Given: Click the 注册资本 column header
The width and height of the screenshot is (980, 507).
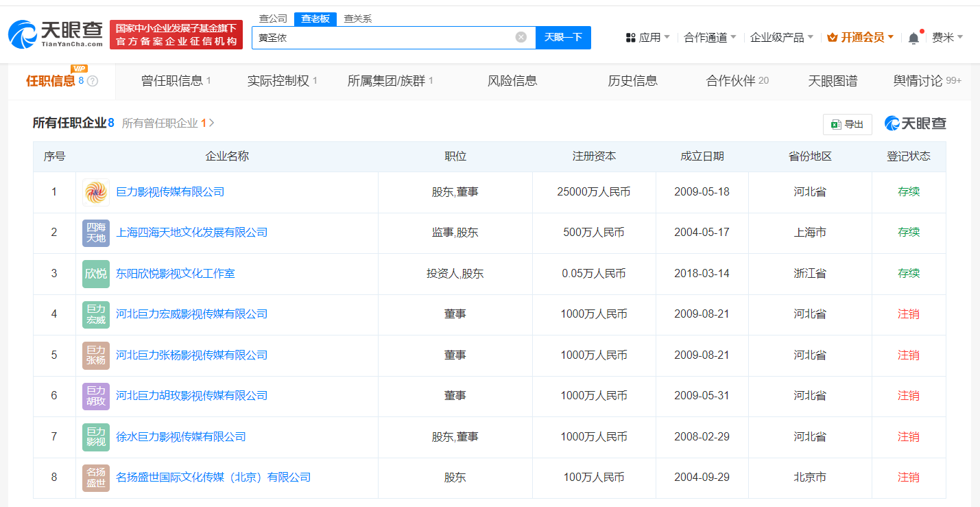Looking at the screenshot, I should click(x=594, y=156).
